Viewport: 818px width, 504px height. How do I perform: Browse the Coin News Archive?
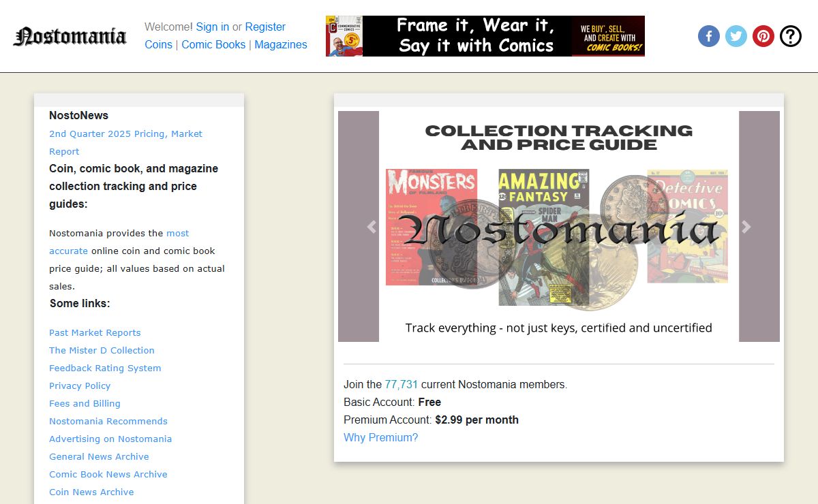(91, 492)
